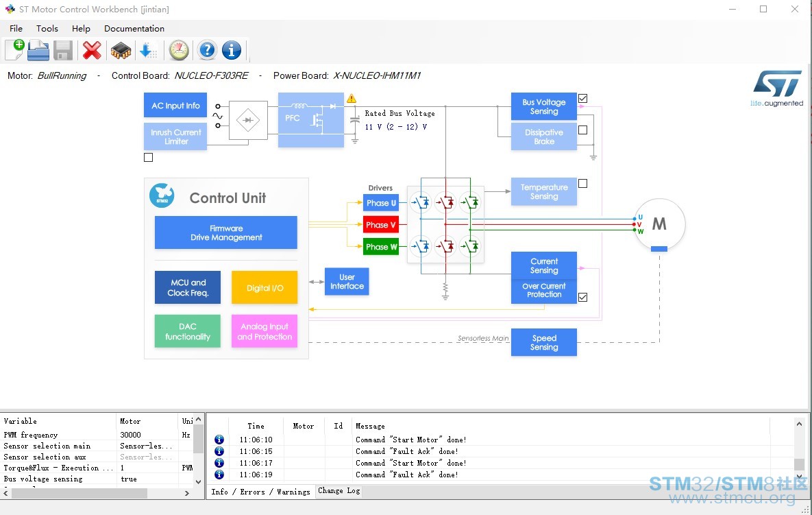Viewport: 812px width, 515px height.
Task: Click the motor M symbol
Action: (x=659, y=224)
